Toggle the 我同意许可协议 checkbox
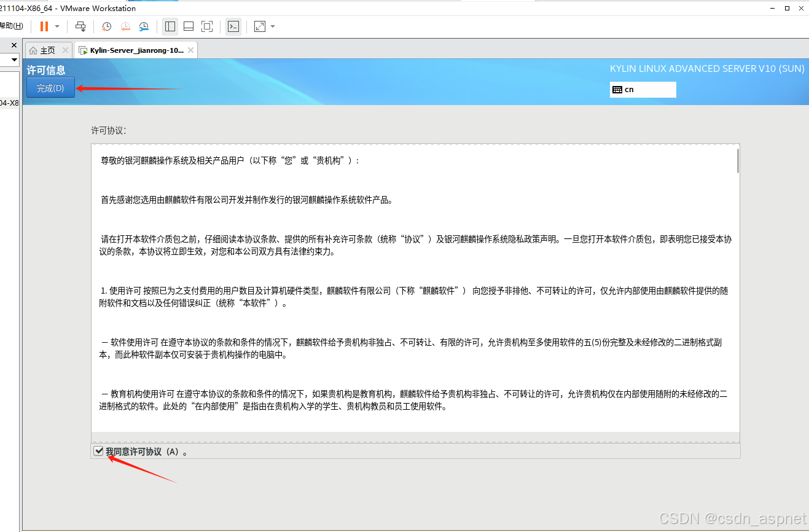 [98, 452]
